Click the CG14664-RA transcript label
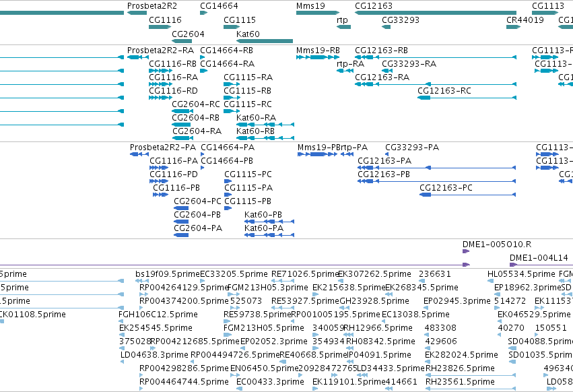573x392 pixels. 228,63
